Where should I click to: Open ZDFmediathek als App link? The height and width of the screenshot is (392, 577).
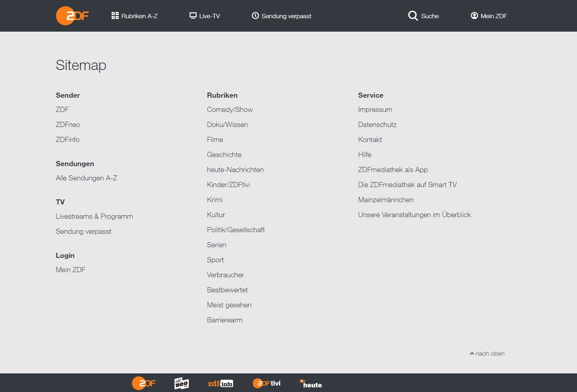[x=393, y=170]
